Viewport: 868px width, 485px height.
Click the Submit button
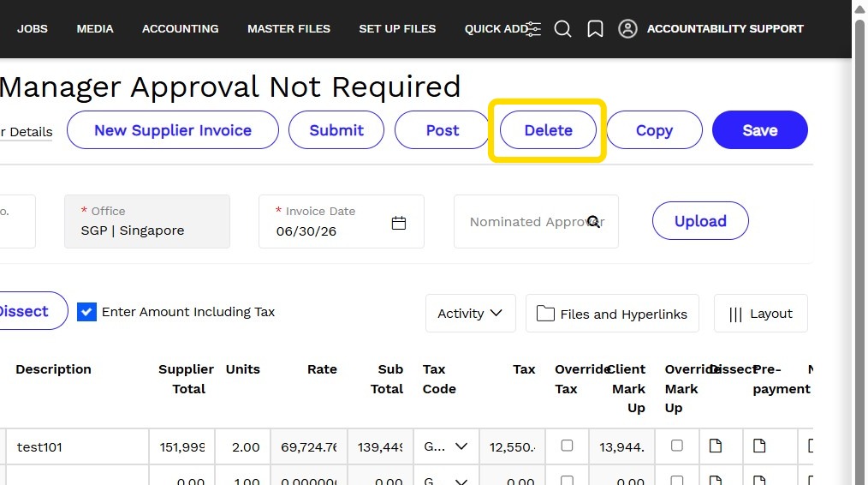pyautogui.click(x=336, y=129)
